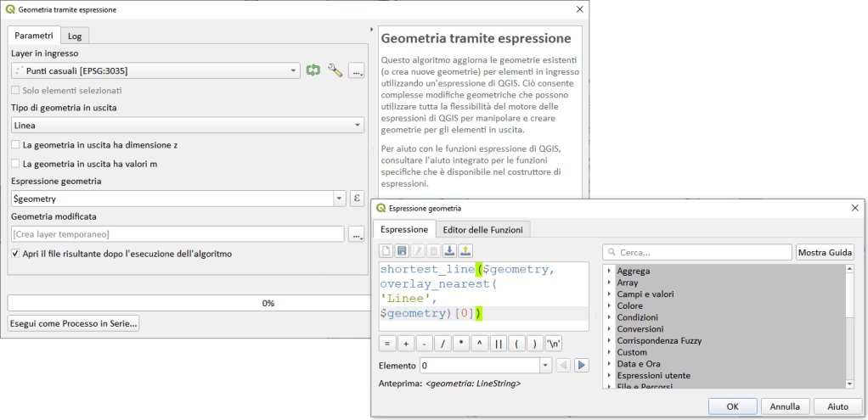Click the 'Mostra Guida' button
868x420 pixels.
[x=823, y=252]
